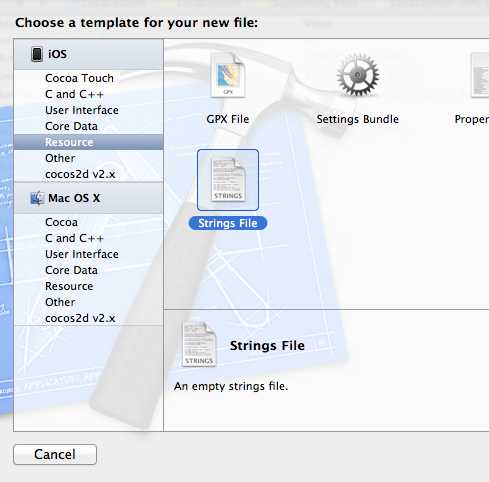Open User Interface under Mac OS X
489x482 pixels.
89,254
